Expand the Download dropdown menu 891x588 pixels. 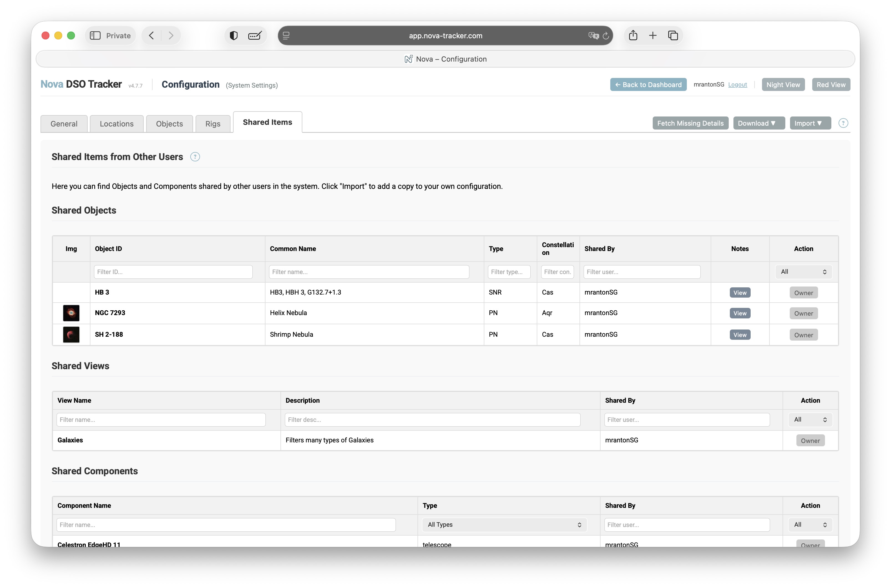point(759,123)
